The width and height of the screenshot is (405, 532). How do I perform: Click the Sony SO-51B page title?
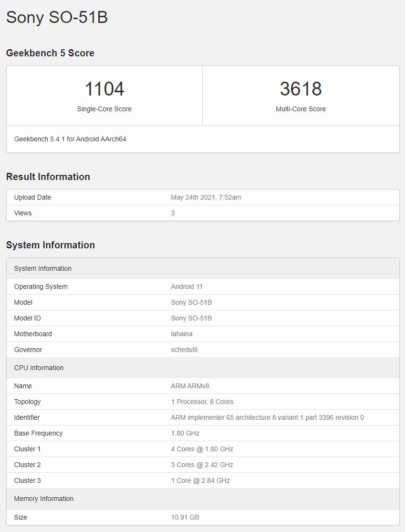(57, 17)
